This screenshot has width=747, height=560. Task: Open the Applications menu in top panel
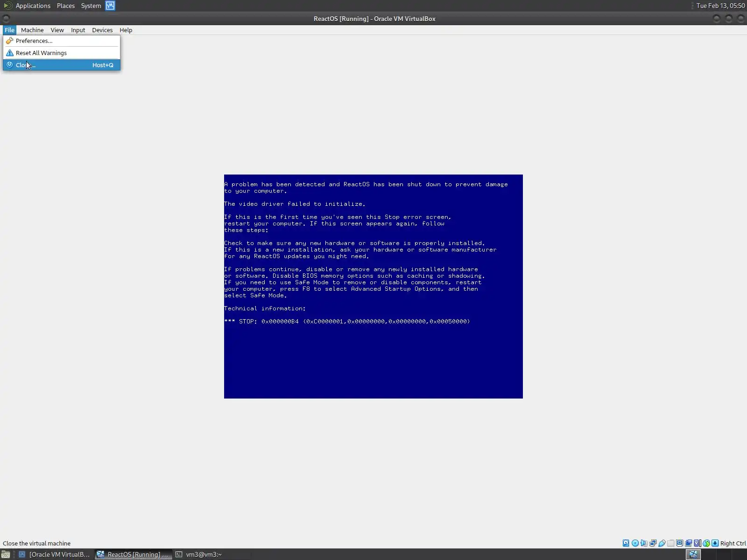click(x=33, y=6)
